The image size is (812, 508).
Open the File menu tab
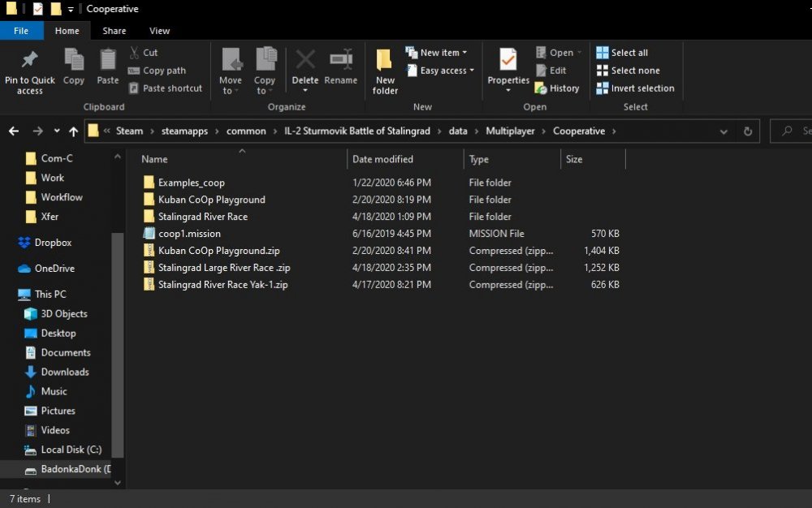pyautogui.click(x=21, y=31)
